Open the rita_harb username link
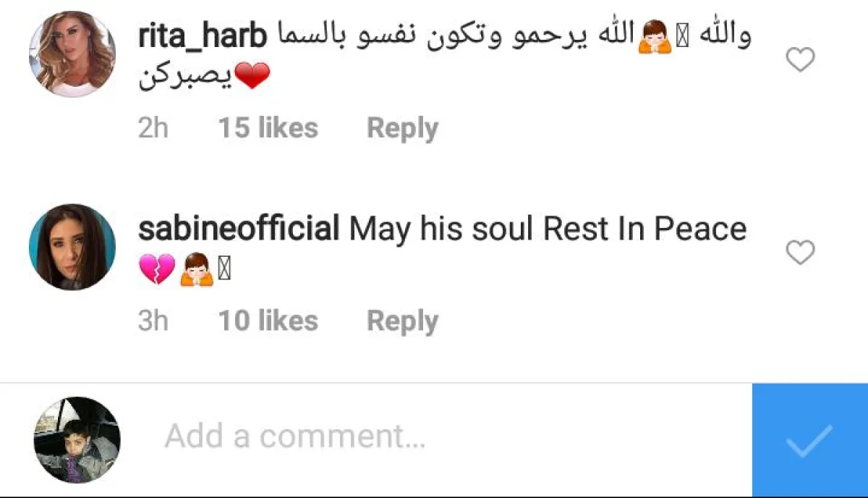Viewport: 868px width, 498px height. 203,36
